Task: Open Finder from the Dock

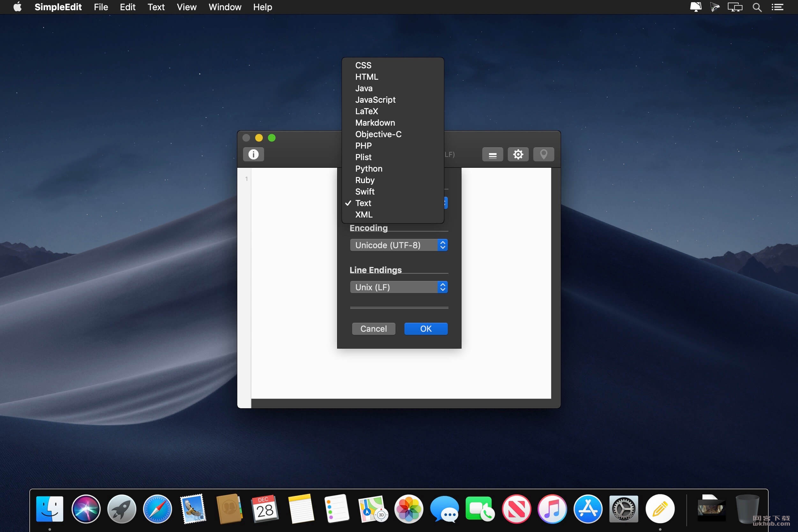Action: [49, 509]
